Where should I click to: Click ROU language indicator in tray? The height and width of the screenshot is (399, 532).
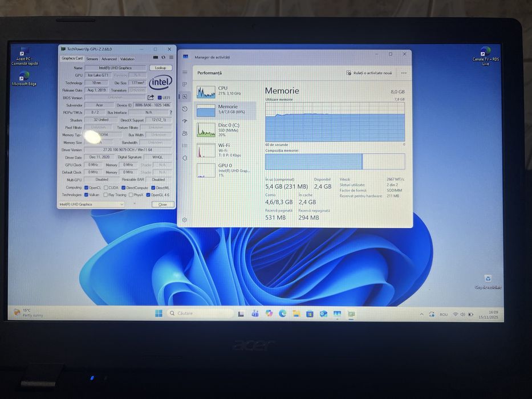[444, 315]
